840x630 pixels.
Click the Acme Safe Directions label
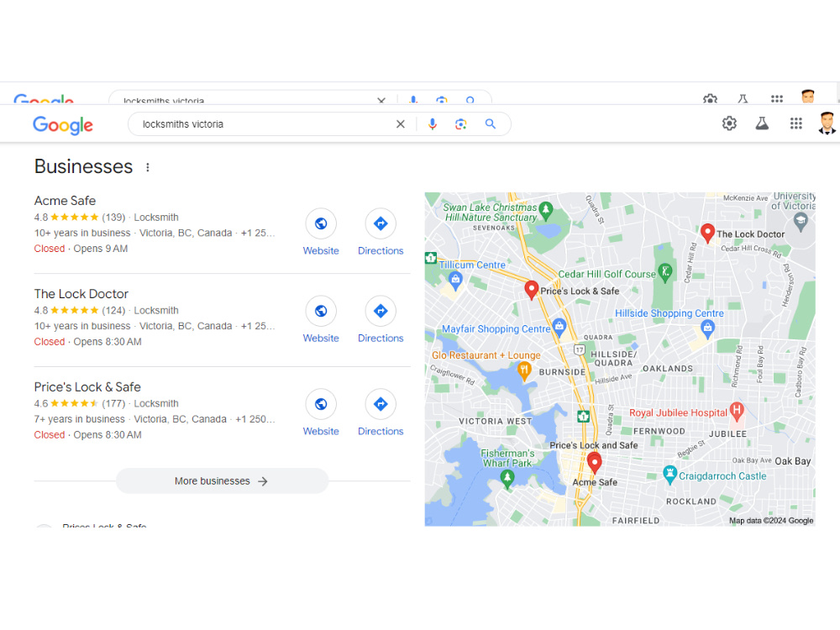point(381,250)
